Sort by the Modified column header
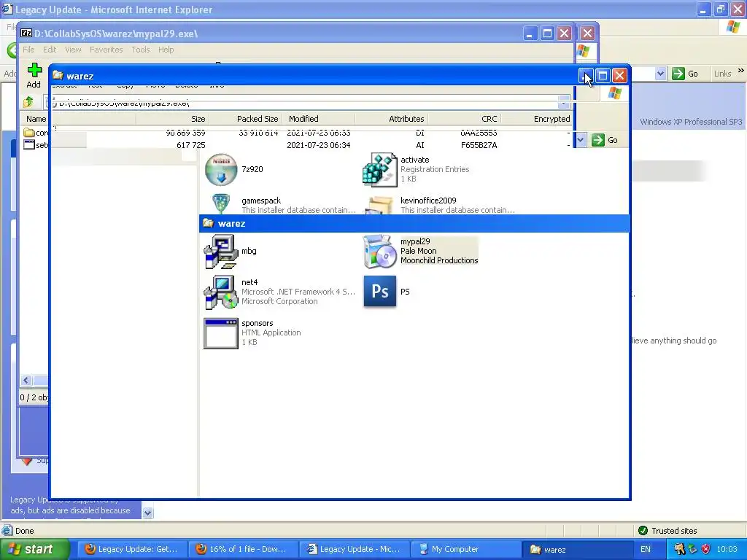This screenshot has height=560, width=747. (x=319, y=119)
